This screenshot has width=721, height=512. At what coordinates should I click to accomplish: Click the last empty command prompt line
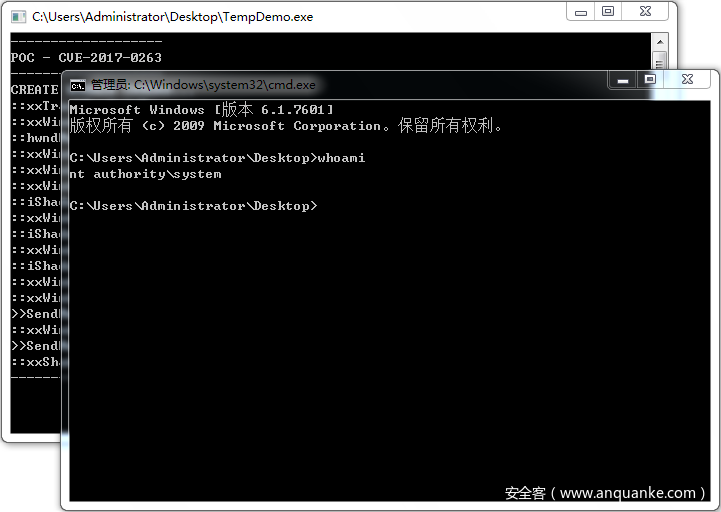(193, 206)
